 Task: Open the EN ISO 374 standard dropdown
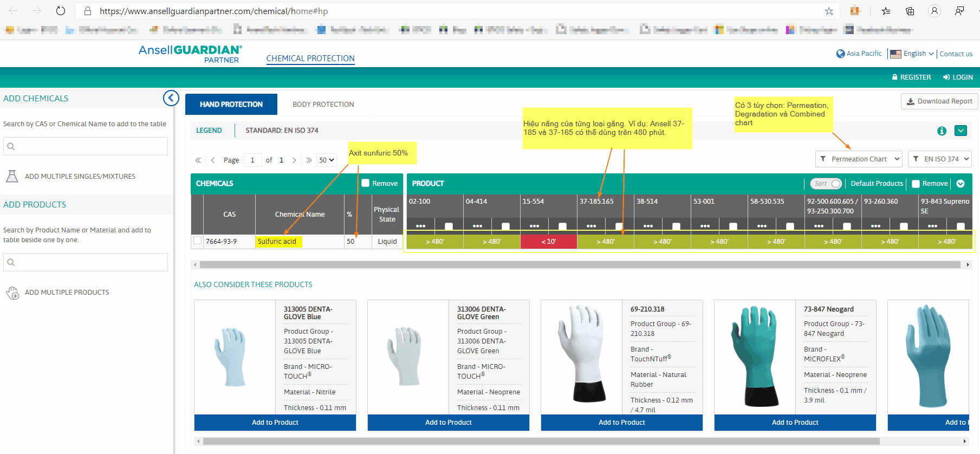click(x=940, y=159)
